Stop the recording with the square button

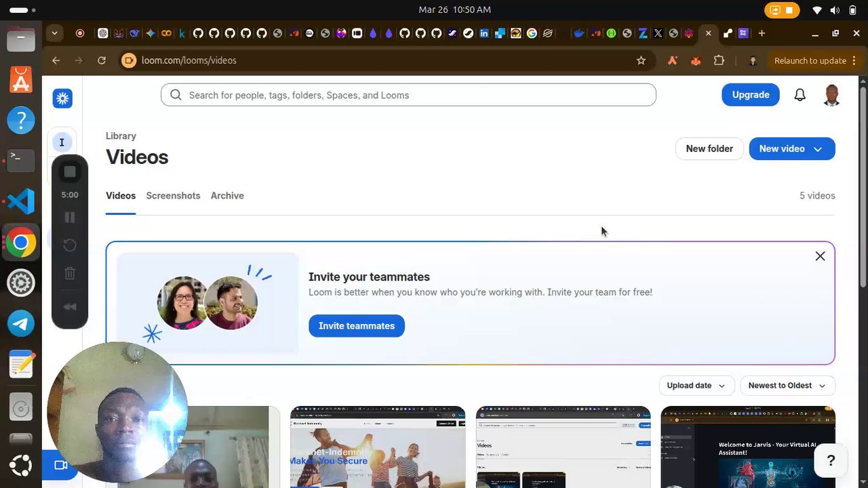[x=70, y=172]
